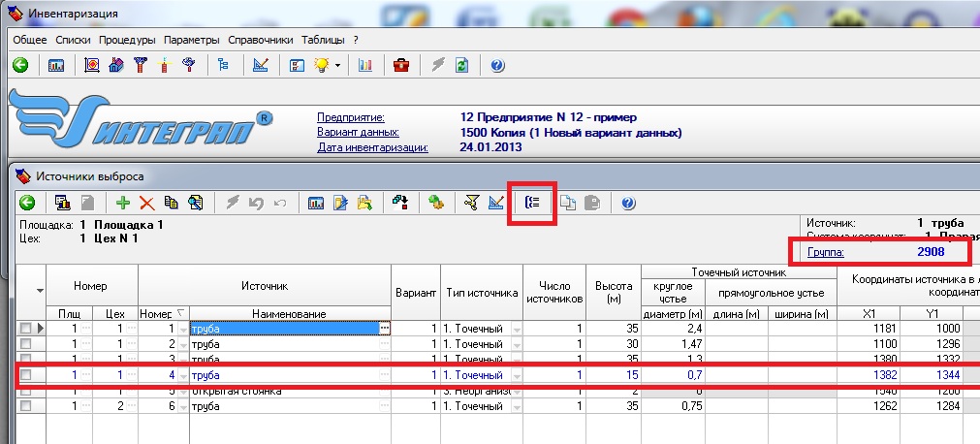Click the Вариант данных link
The image size is (980, 444).
[358, 133]
